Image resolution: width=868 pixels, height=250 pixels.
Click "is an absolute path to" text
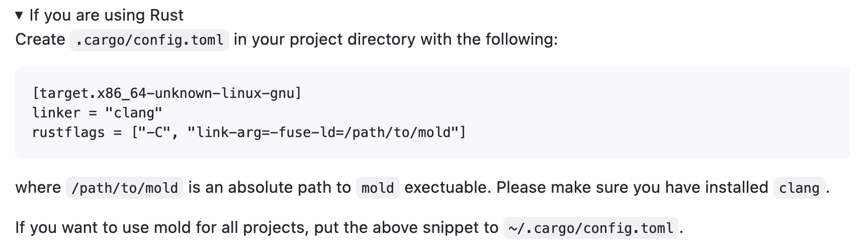point(270,187)
